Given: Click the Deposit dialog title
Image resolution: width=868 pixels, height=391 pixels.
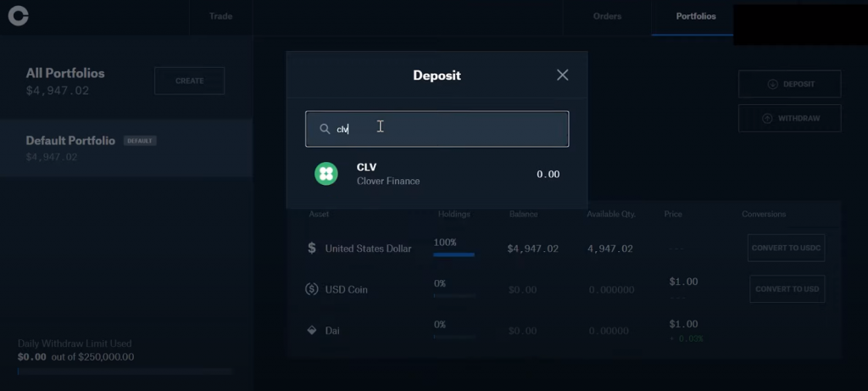Looking at the screenshot, I should (437, 75).
